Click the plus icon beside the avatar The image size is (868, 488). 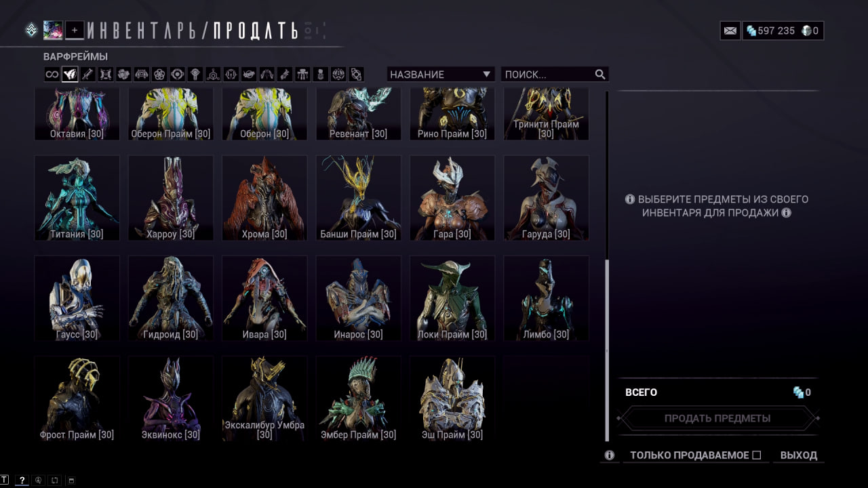(x=75, y=30)
